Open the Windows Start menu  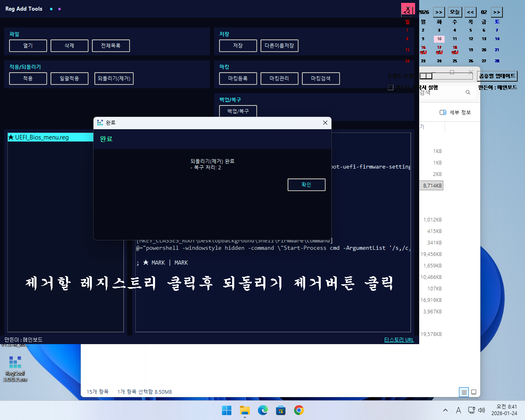[x=226, y=410]
